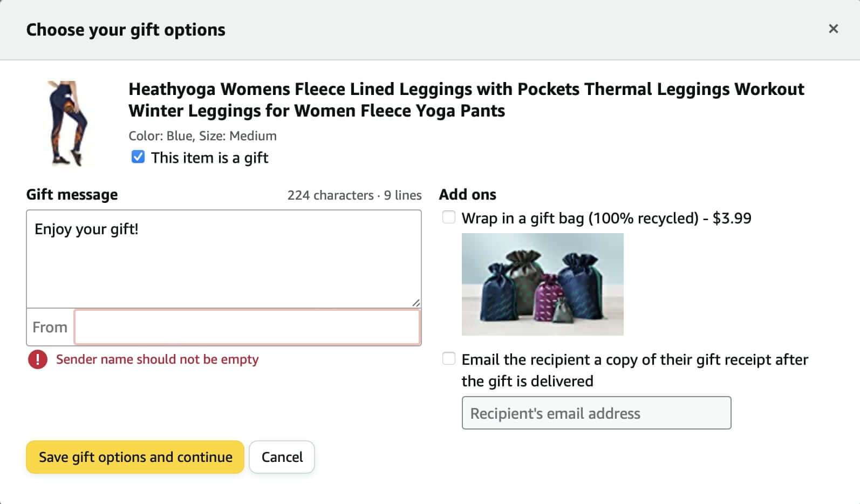The height and width of the screenshot is (504, 860).
Task: Click the Gift message heading label
Action: tap(72, 194)
